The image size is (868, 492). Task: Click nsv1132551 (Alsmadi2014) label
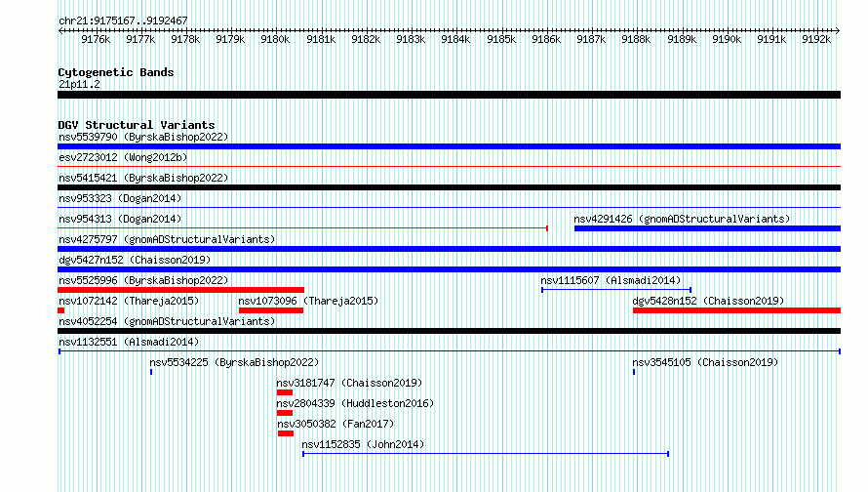coord(129,342)
